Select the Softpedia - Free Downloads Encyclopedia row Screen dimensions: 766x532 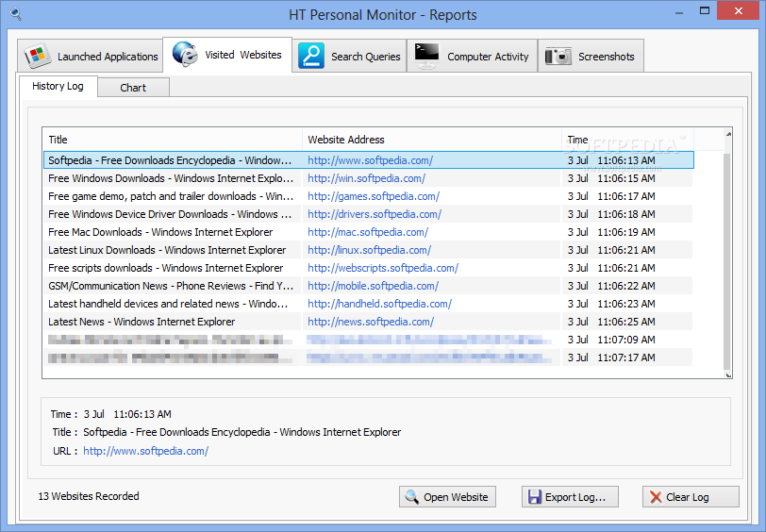(369, 160)
